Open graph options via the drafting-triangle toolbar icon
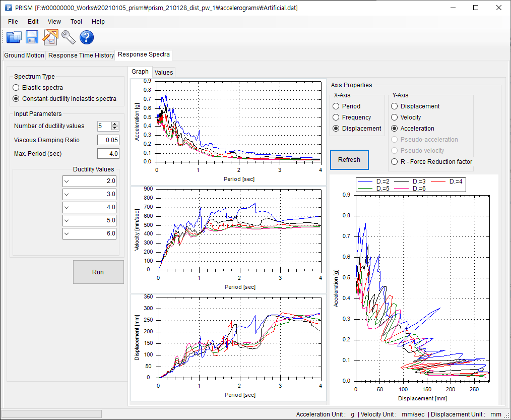Viewport: 511px width, 420px height. (50, 37)
